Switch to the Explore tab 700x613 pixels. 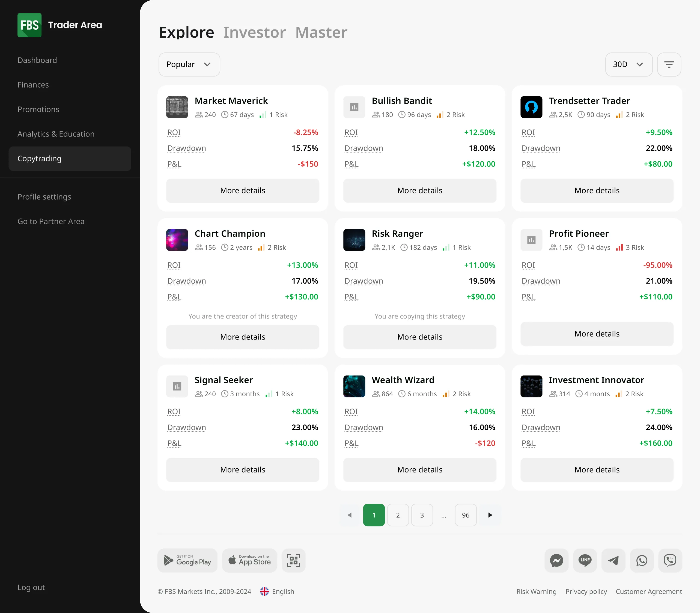pos(186,32)
